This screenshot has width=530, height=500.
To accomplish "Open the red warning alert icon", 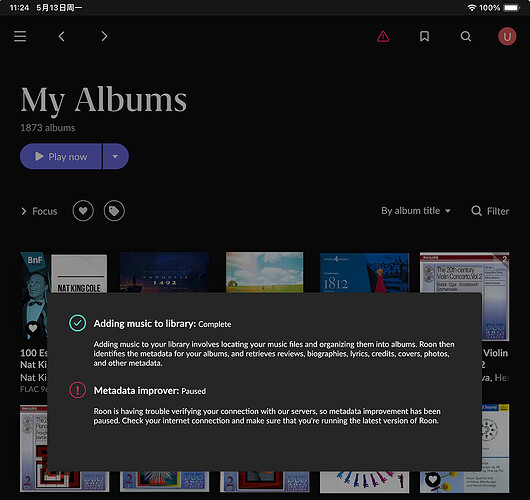I will (x=383, y=36).
